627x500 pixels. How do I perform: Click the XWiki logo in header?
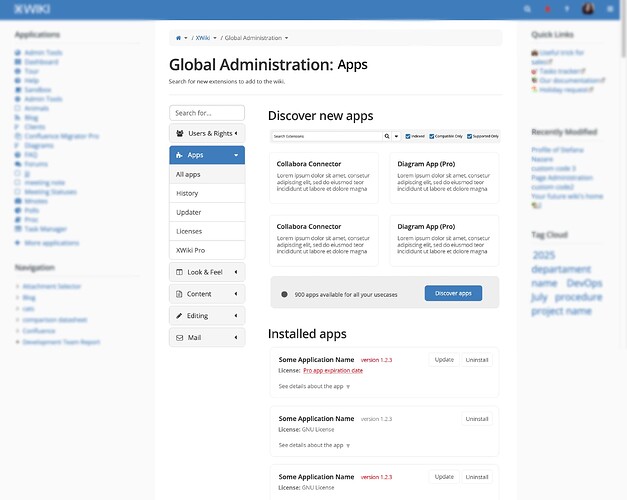tap(32, 9)
